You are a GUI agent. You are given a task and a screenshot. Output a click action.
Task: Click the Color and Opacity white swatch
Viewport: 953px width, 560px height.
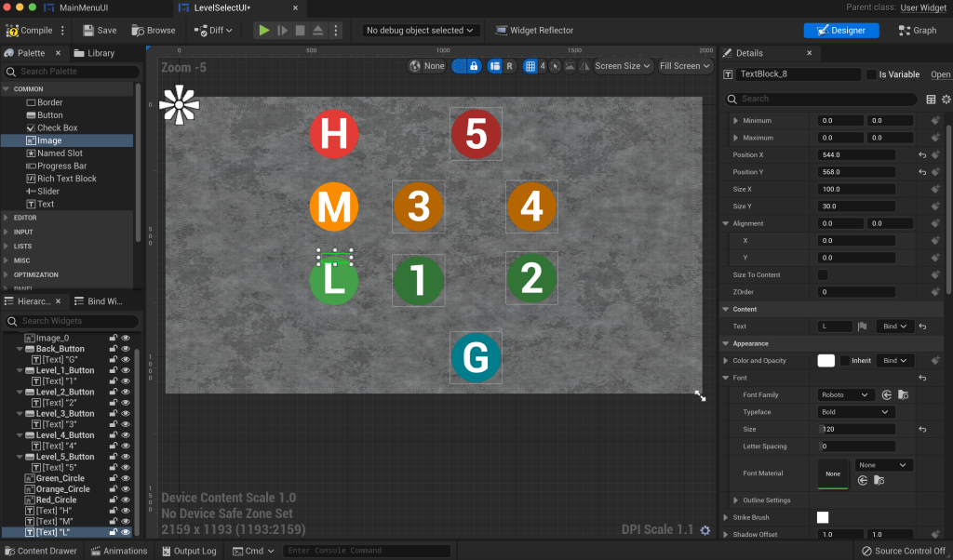825,361
